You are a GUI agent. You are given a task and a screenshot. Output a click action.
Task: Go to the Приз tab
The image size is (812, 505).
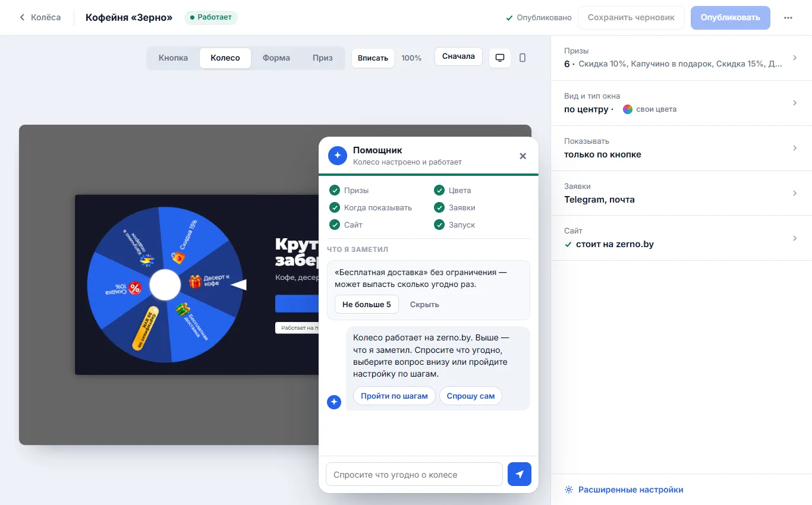[x=323, y=58]
